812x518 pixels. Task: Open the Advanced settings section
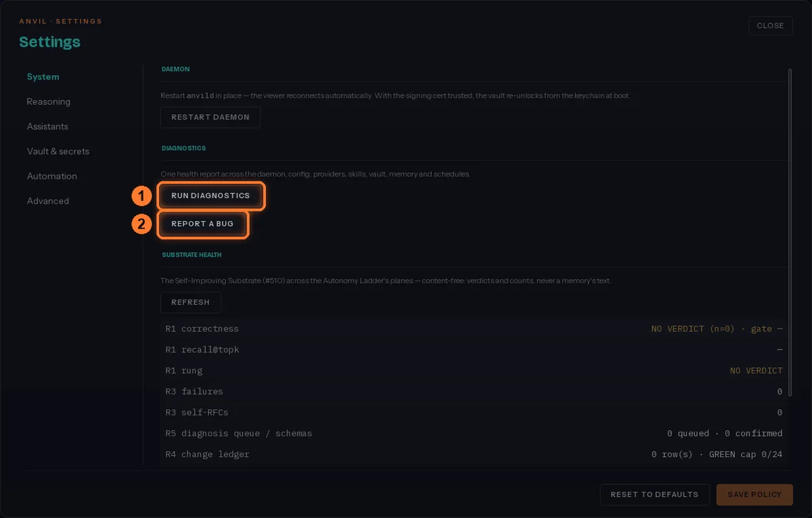48,201
